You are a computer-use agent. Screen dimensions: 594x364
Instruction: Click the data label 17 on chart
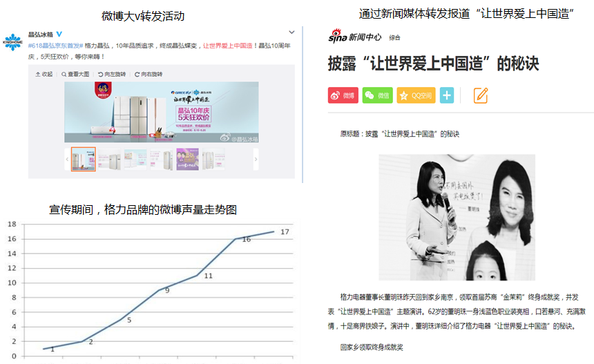point(285,232)
